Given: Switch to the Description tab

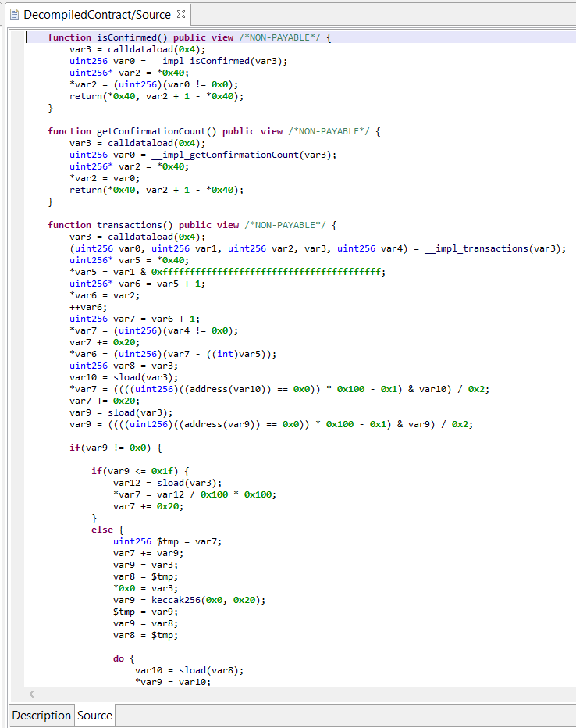Looking at the screenshot, I should (x=41, y=715).
